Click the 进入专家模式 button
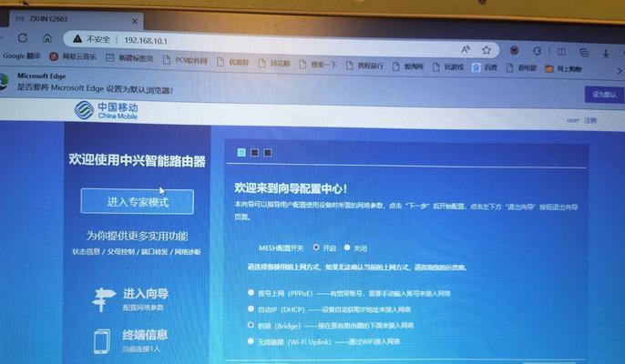This screenshot has height=364, width=625. [x=137, y=201]
